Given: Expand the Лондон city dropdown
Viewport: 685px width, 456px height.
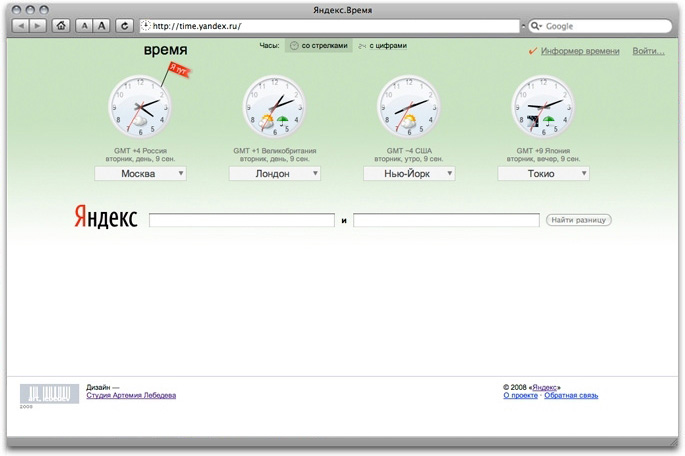Looking at the screenshot, I should pos(275,173).
